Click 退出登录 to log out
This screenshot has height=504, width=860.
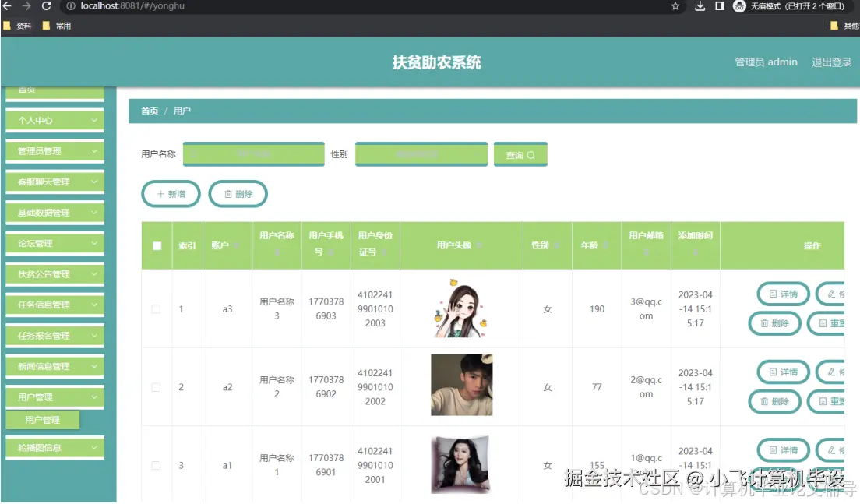tap(831, 62)
